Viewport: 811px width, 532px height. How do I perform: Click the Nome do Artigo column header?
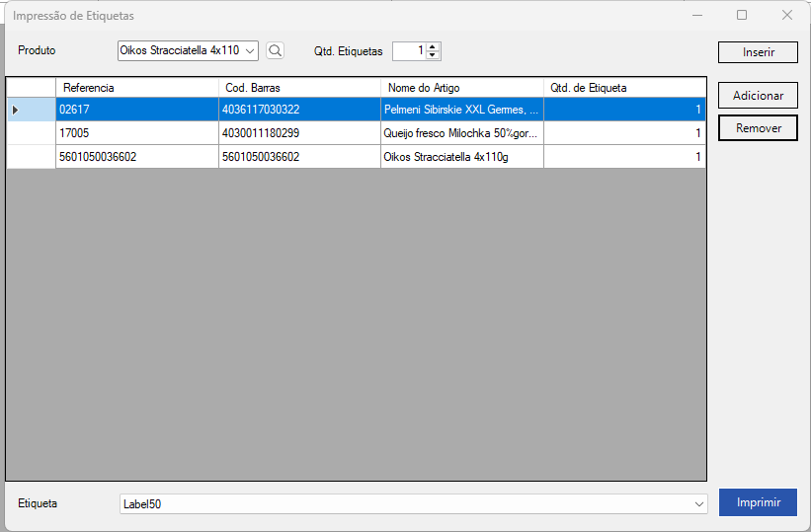pyautogui.click(x=461, y=88)
